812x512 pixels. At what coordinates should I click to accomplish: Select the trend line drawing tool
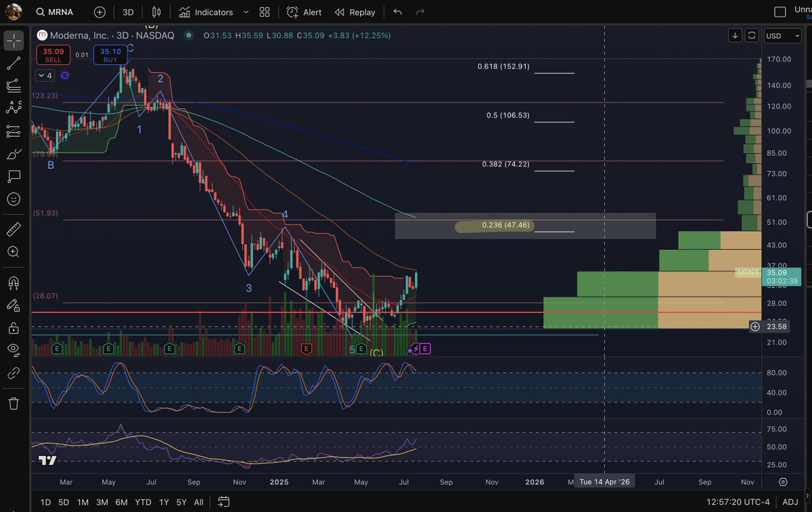pos(14,63)
